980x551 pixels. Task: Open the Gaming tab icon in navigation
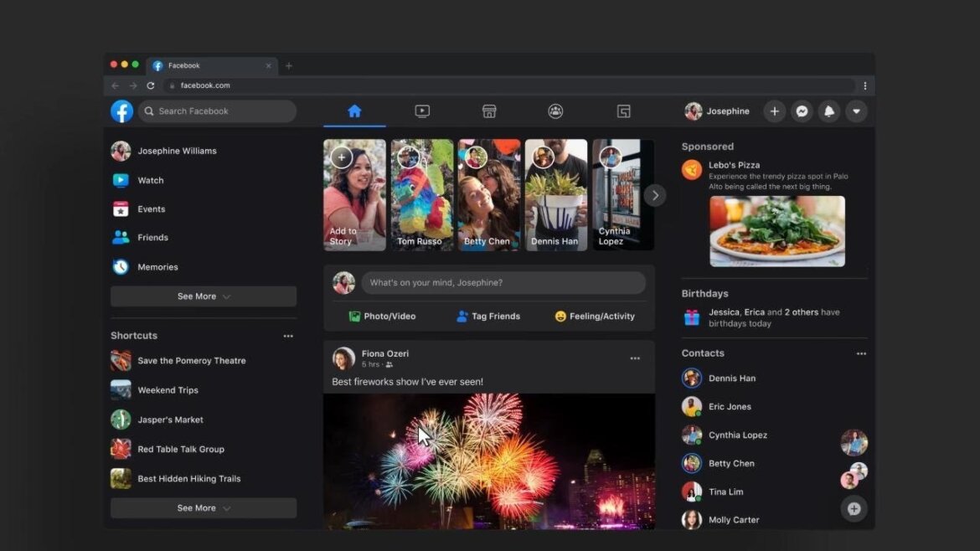click(623, 111)
